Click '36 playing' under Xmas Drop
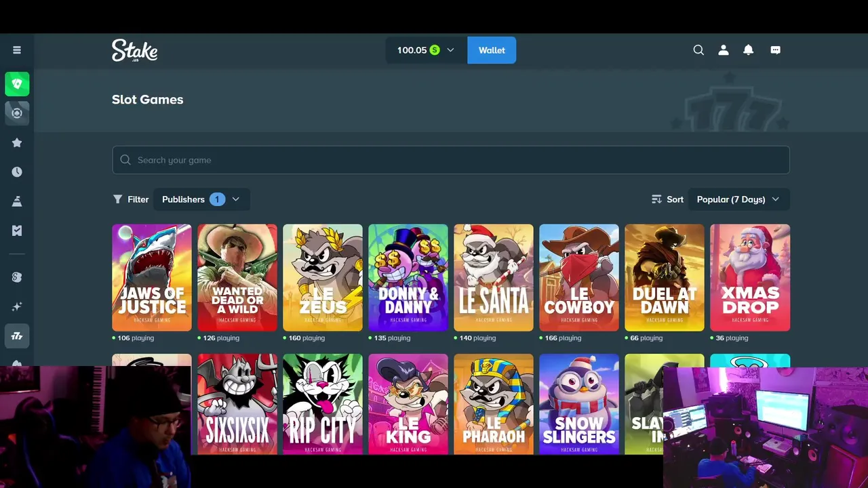 click(x=732, y=338)
